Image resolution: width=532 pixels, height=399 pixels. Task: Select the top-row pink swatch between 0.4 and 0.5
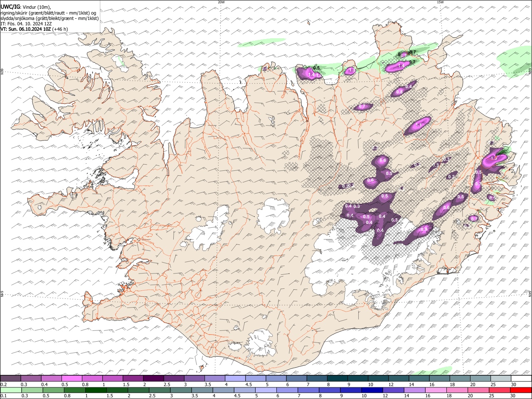coord(51,378)
